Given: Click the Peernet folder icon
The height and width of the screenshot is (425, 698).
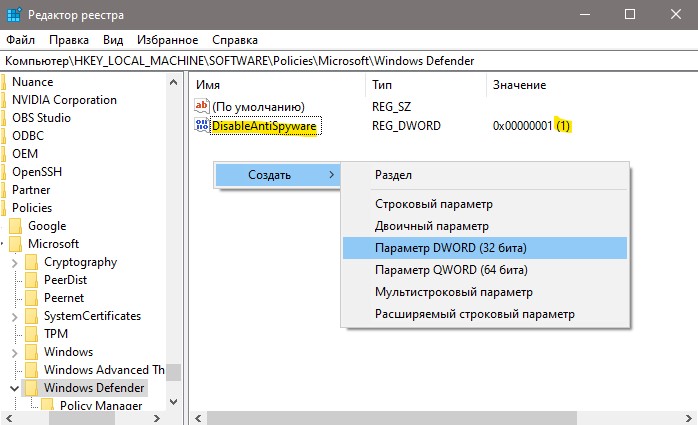Looking at the screenshot, I should (x=32, y=298).
